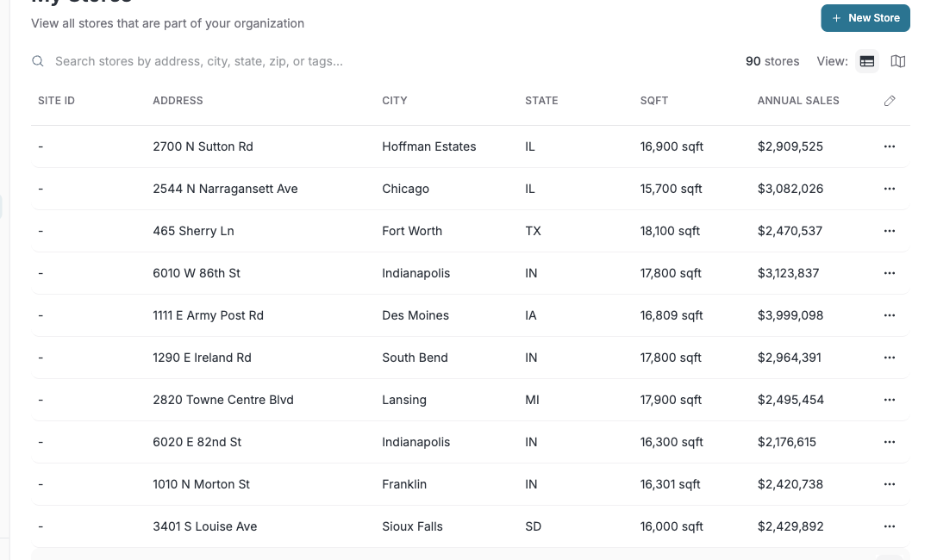931x560 pixels.
Task: Open the row options for the Des Moines store
Action: click(x=889, y=315)
